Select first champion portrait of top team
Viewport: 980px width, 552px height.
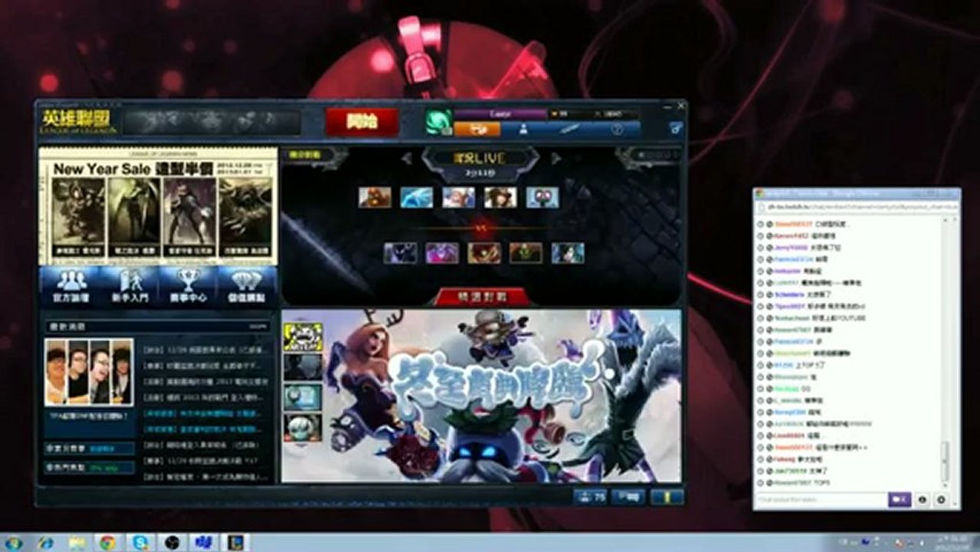(375, 197)
